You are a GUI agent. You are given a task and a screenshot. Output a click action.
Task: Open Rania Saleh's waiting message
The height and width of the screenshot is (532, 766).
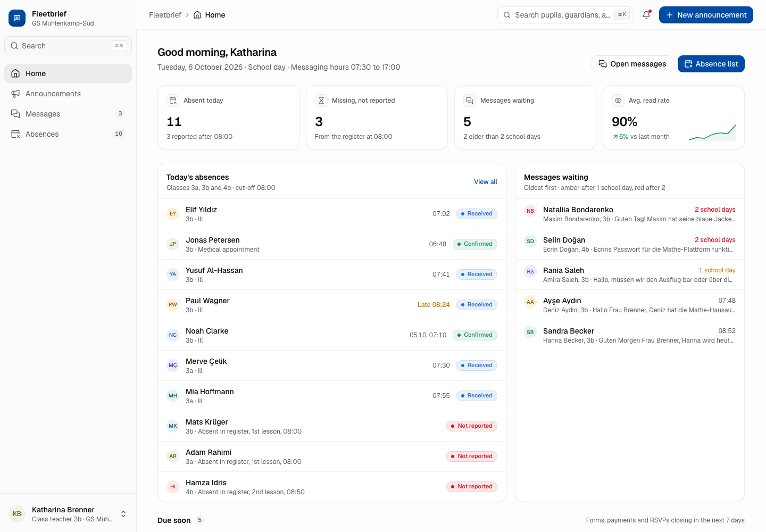[630, 275]
